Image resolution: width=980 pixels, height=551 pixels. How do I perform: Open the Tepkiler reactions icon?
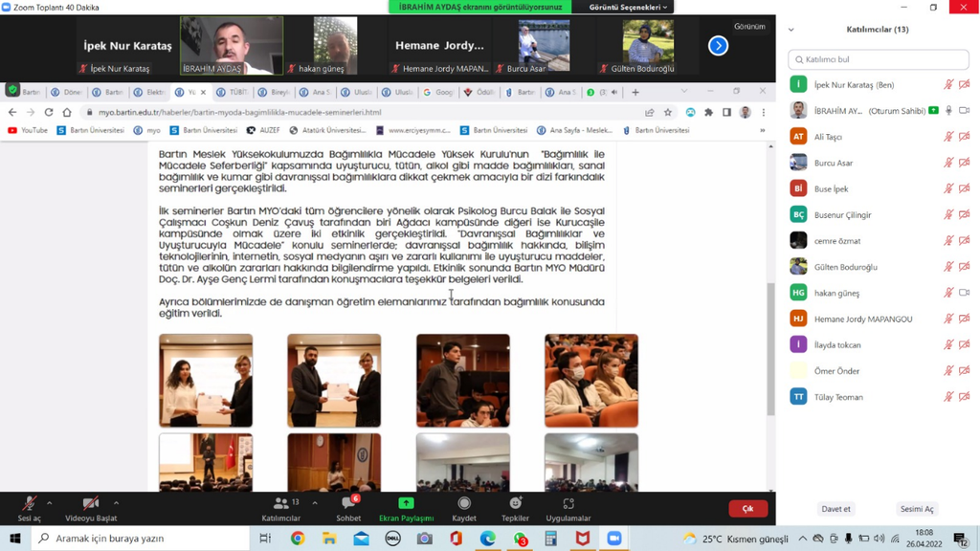[x=514, y=505]
